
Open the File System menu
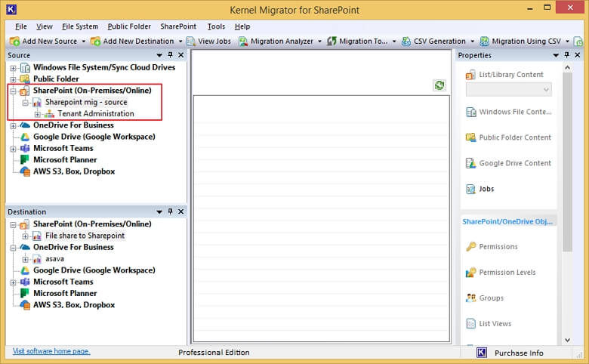coord(79,26)
